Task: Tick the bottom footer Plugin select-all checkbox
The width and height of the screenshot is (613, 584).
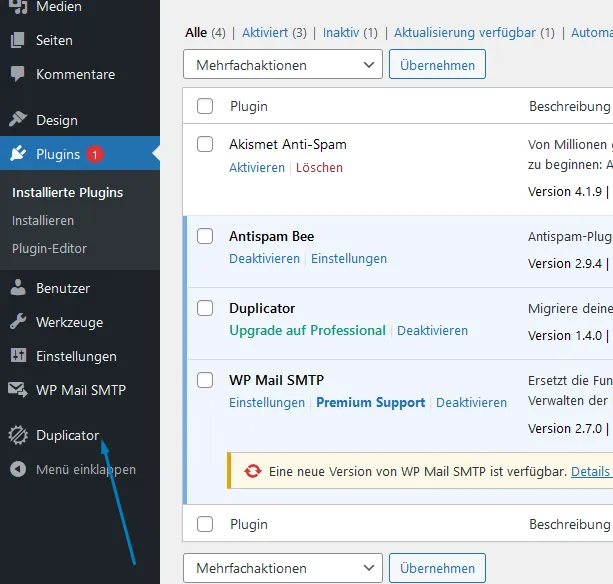Action: pyautogui.click(x=205, y=524)
